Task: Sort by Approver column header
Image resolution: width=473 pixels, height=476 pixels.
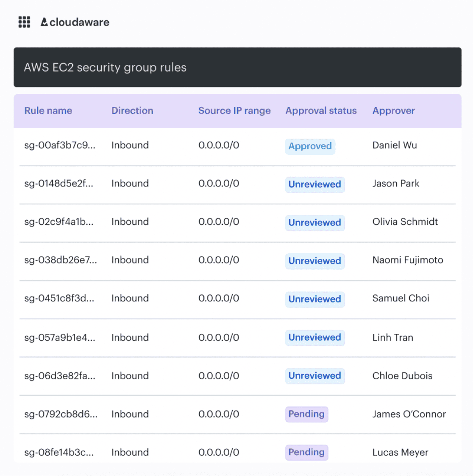Action: tap(393, 111)
